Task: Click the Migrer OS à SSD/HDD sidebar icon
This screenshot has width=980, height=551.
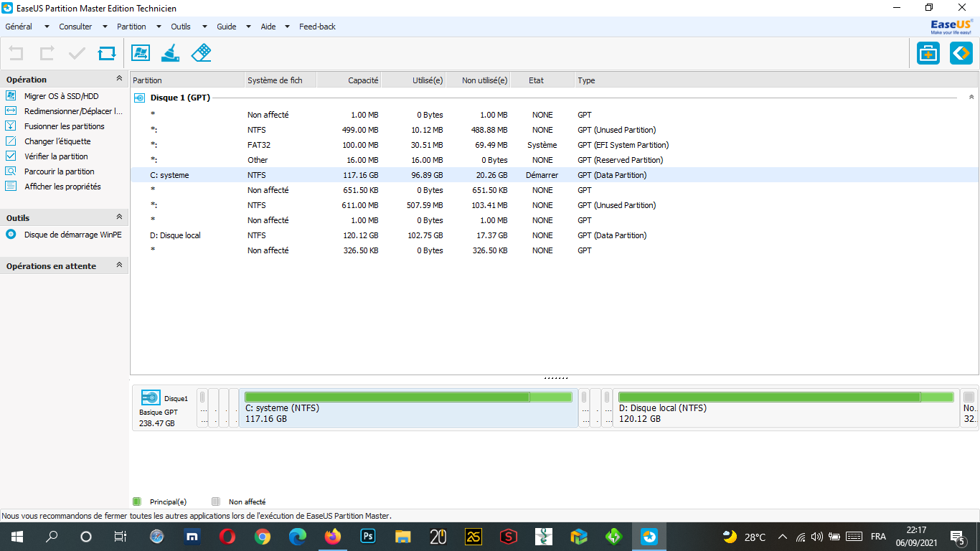Action: click(x=11, y=96)
